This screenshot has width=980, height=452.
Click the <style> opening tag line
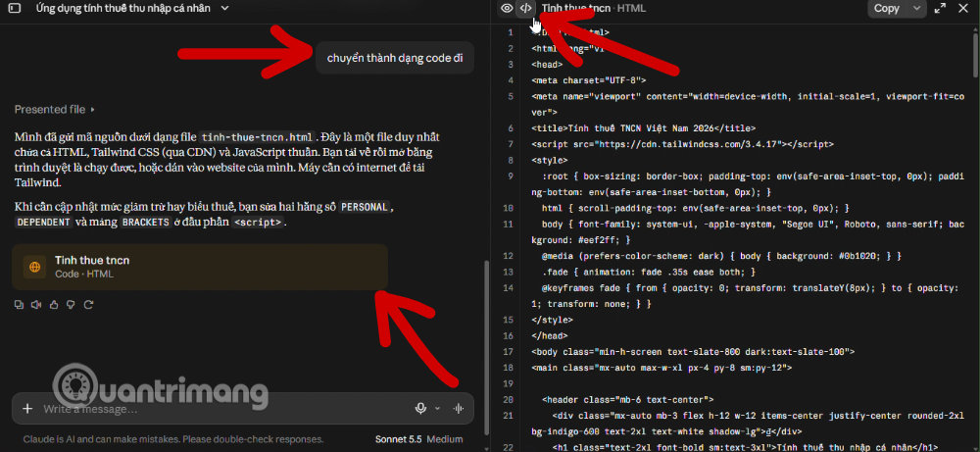pyautogui.click(x=550, y=160)
